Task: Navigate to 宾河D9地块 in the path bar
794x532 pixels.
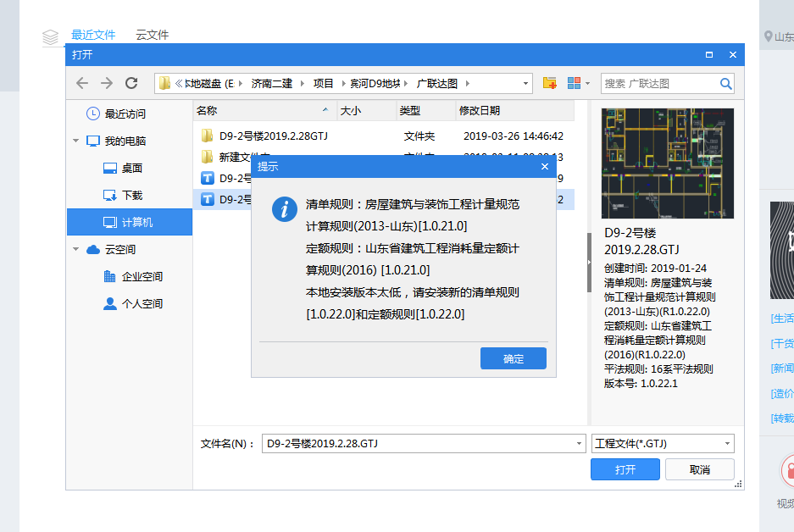Action: [x=375, y=84]
